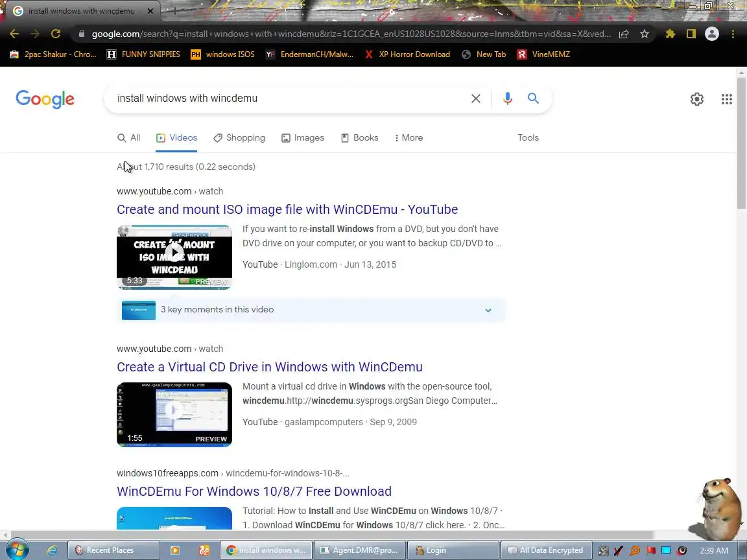Select the Videos tab
The height and width of the screenshot is (560, 747).
tap(176, 137)
